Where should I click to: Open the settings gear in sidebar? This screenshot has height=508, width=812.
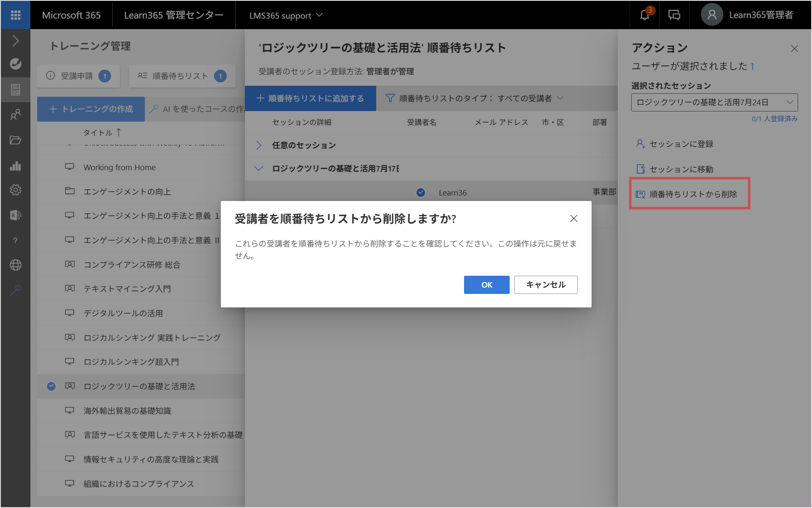click(x=16, y=190)
